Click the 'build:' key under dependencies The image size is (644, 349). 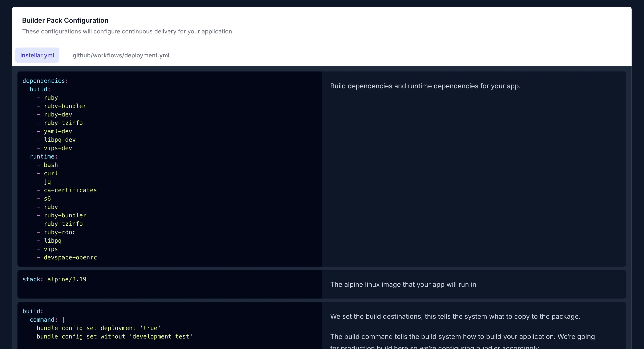[x=40, y=89]
